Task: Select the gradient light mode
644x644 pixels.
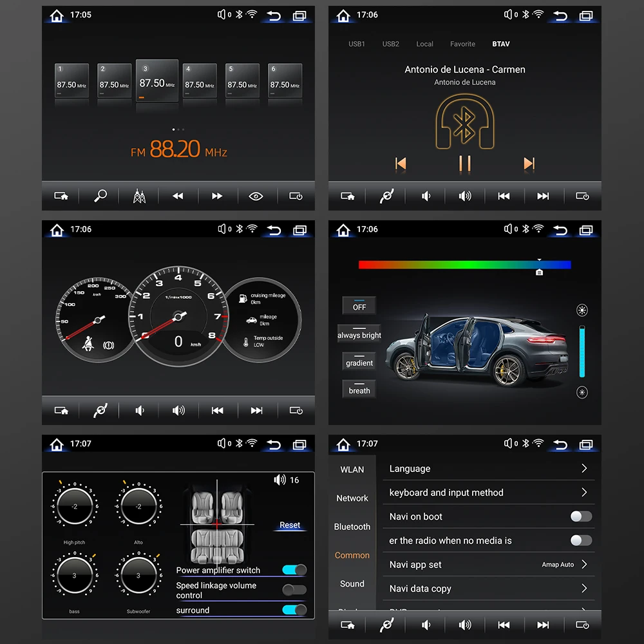Action: [x=359, y=361]
